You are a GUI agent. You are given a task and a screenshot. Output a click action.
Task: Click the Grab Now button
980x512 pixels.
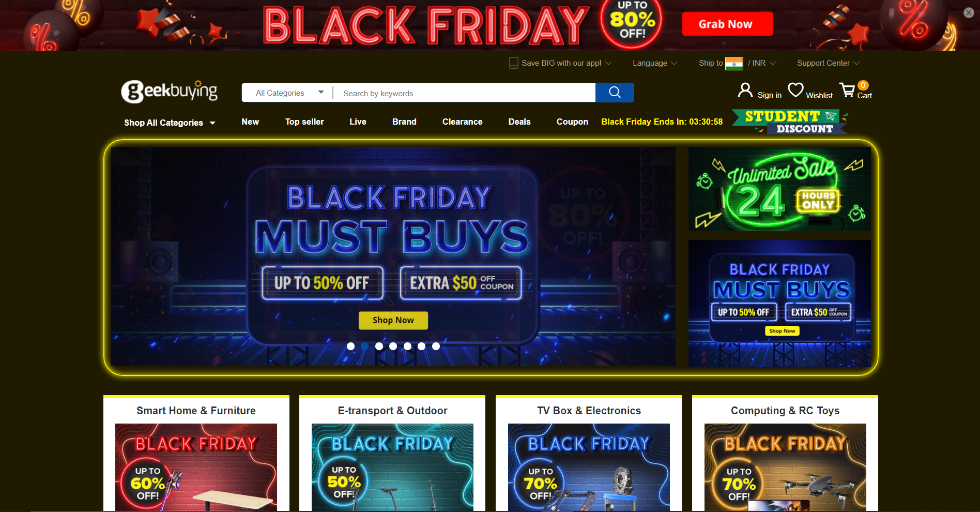727,24
